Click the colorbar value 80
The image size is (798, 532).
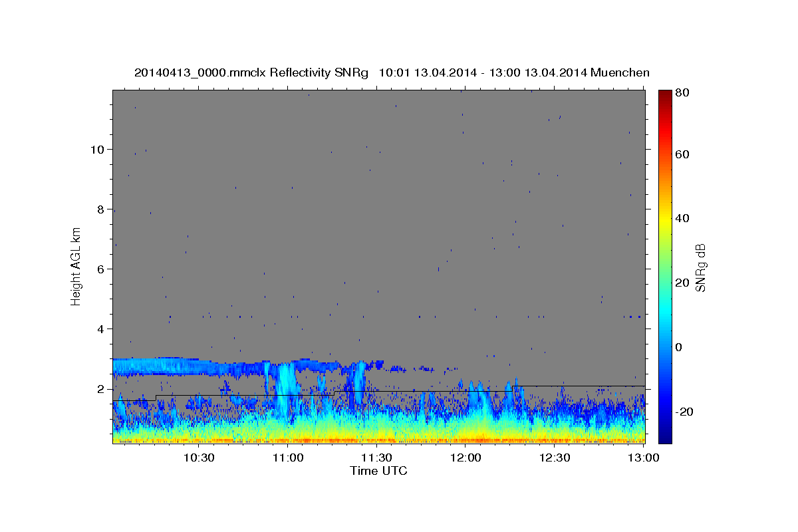coord(683,93)
